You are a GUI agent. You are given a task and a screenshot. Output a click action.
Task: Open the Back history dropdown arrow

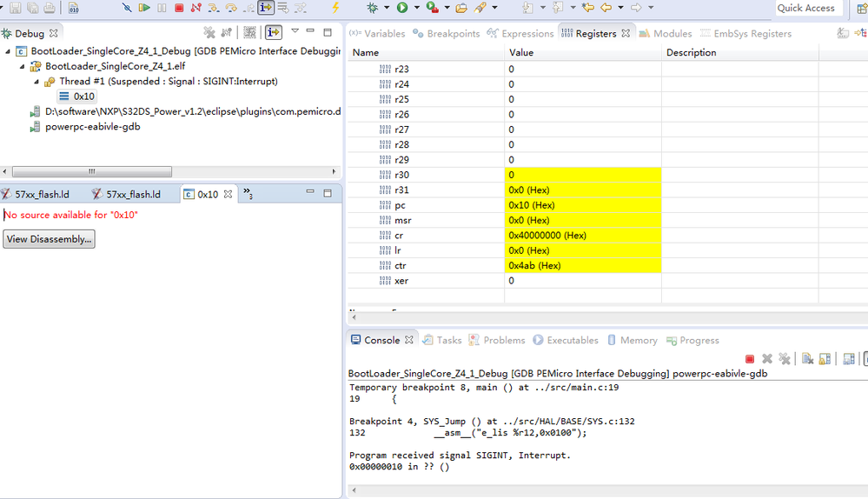pyautogui.click(x=620, y=8)
